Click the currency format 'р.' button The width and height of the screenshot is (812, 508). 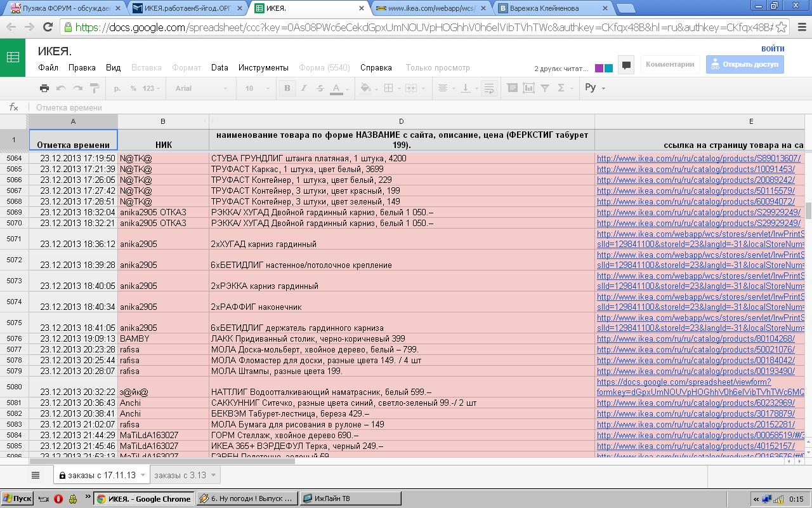[x=117, y=88]
